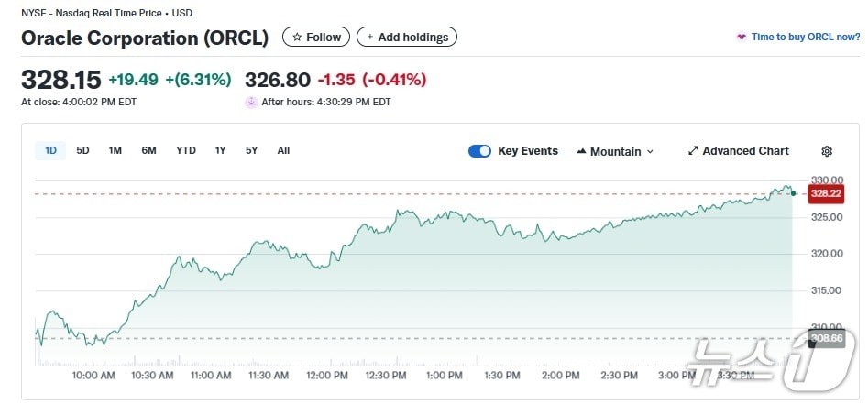Select the YTD range tab

click(x=186, y=150)
